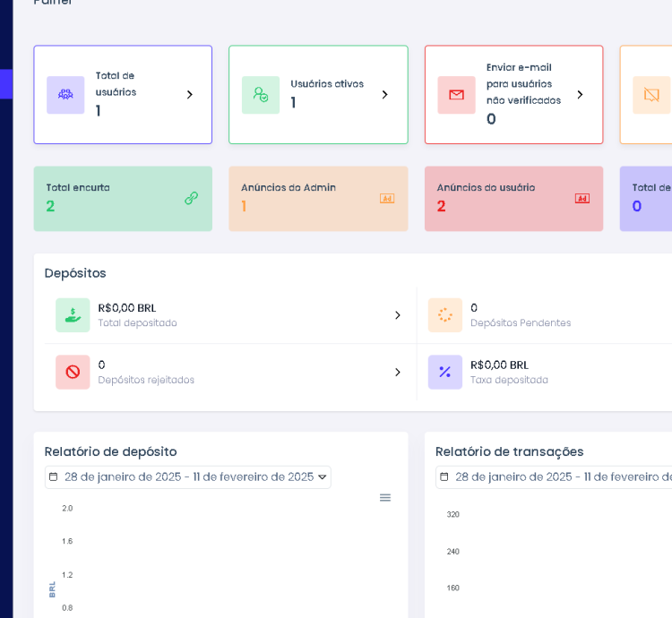Expand Total de usuários with chevron arrow
Screen dimensions: 672x618
coord(189,95)
